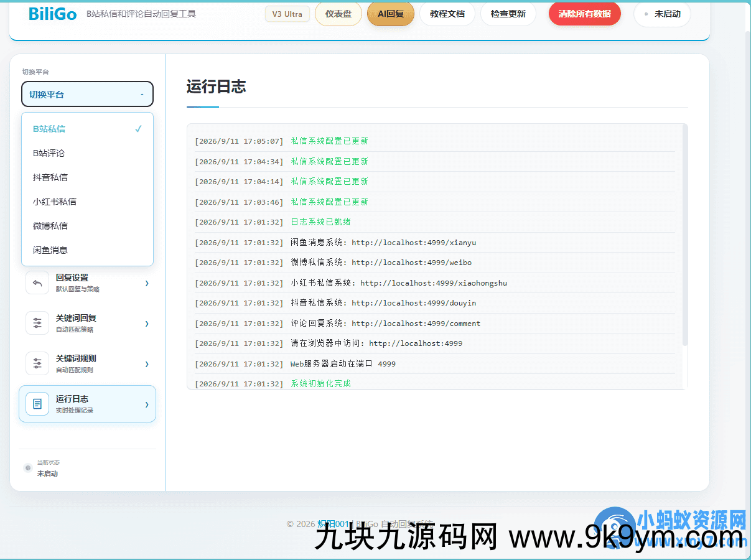This screenshot has width=751, height=560.
Task: Open the AI回复 page
Action: pos(391,14)
